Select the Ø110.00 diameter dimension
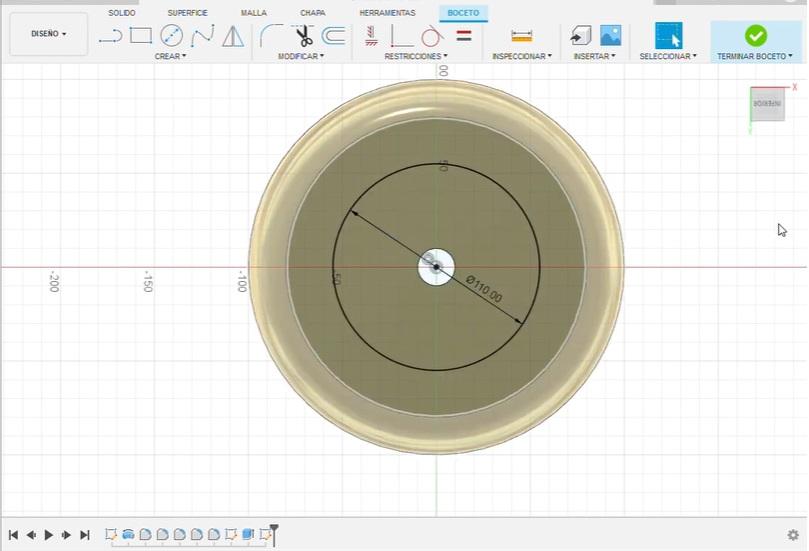Screen dimensions: 809x551 click(483, 289)
